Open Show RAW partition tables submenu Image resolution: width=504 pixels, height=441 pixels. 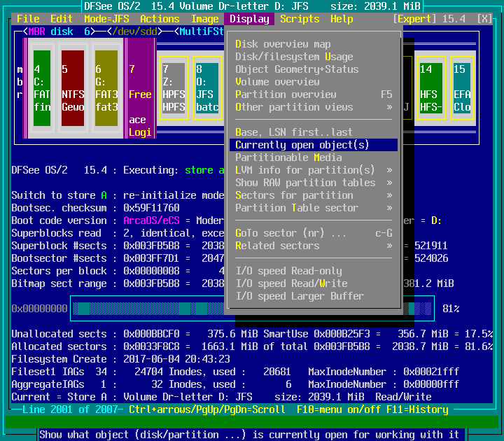coord(313,183)
